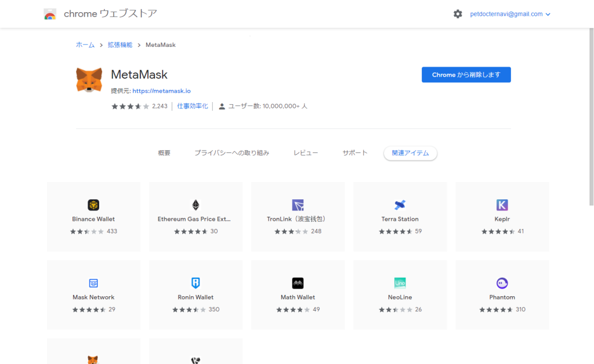Click the Binance Wallet star rating
Image resolution: width=594 pixels, height=364 pixels.
[x=87, y=232]
